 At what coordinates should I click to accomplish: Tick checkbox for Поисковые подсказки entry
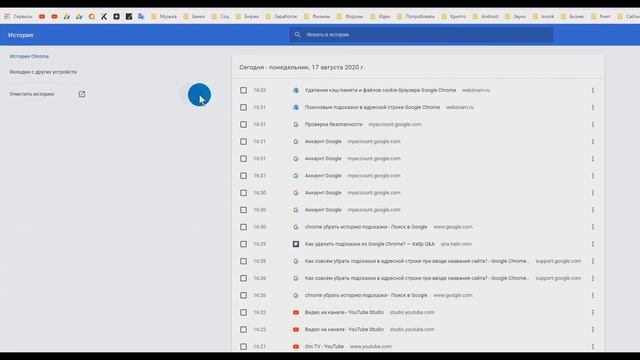click(243, 107)
